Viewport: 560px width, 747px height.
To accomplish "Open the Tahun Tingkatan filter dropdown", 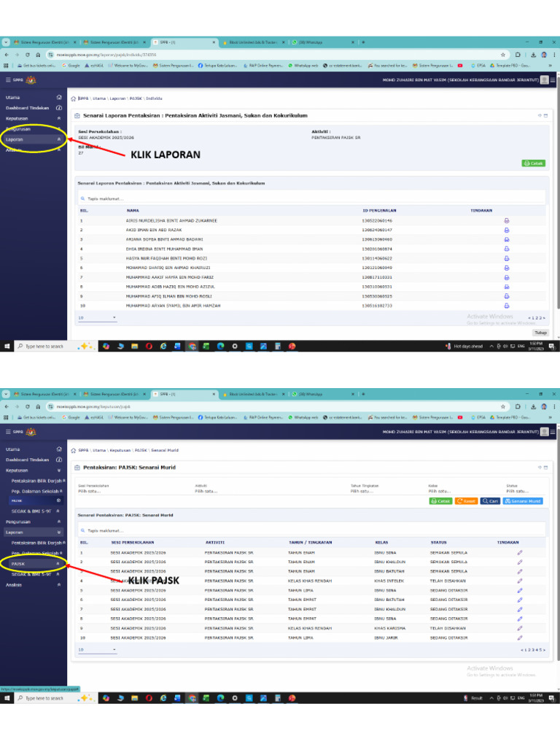I will pyautogui.click(x=372, y=491).
